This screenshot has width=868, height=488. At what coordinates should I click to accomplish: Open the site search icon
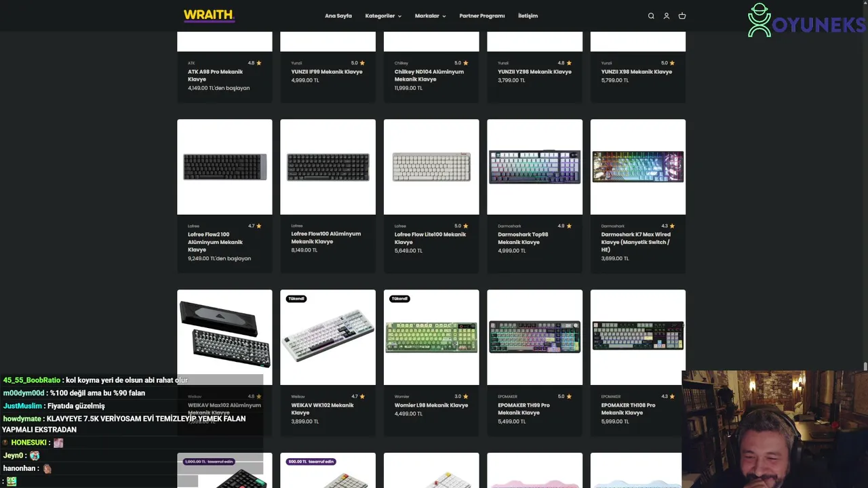[651, 16]
